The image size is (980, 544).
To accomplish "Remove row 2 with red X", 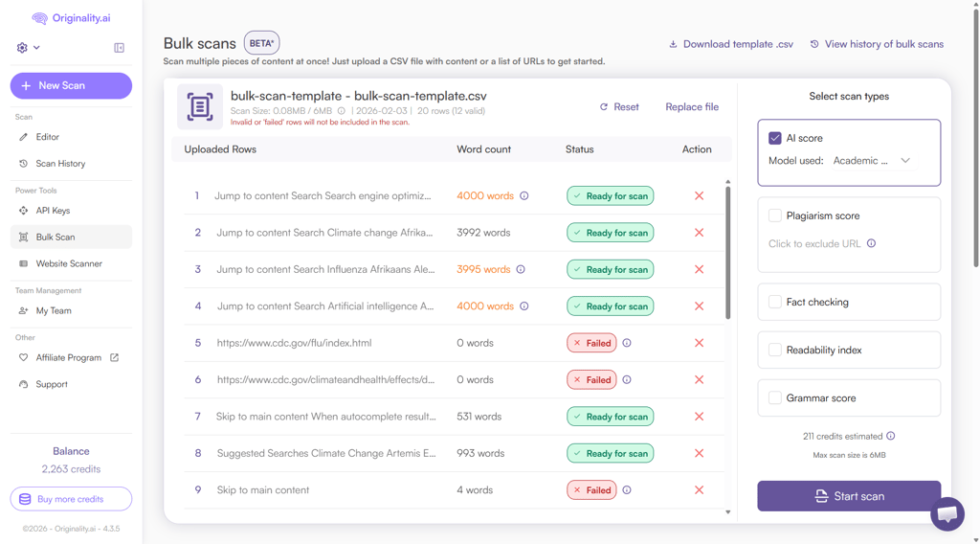I will point(700,233).
